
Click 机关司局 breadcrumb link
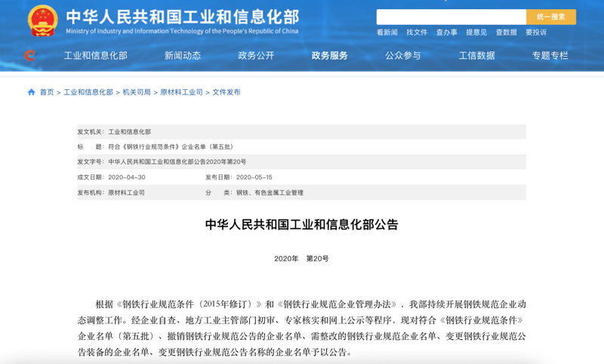(x=137, y=92)
